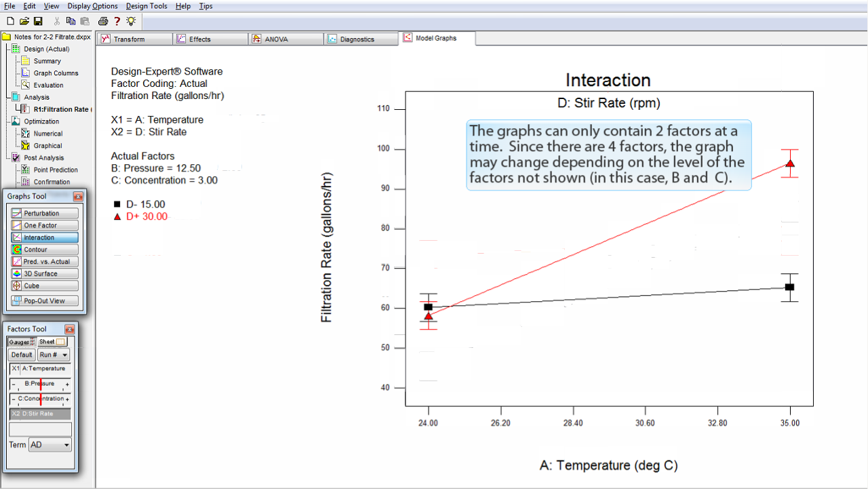
Task: Open the Evaluation node
Action: 43,85
